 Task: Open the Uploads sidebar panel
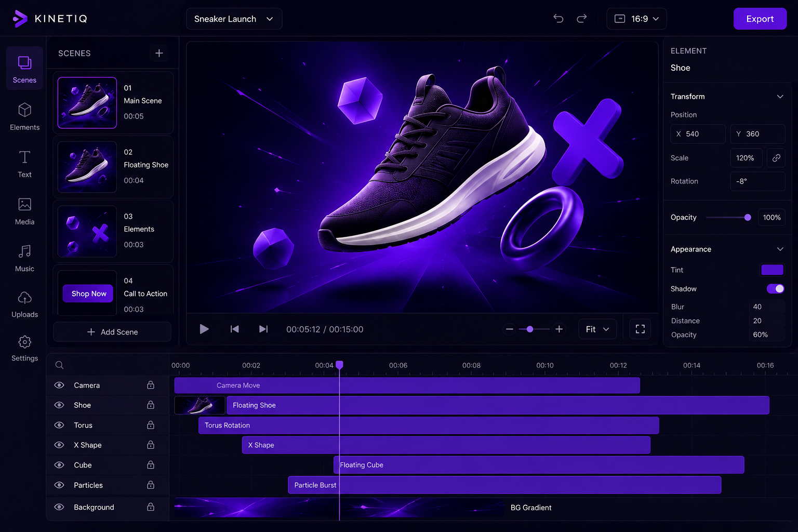[24, 304]
